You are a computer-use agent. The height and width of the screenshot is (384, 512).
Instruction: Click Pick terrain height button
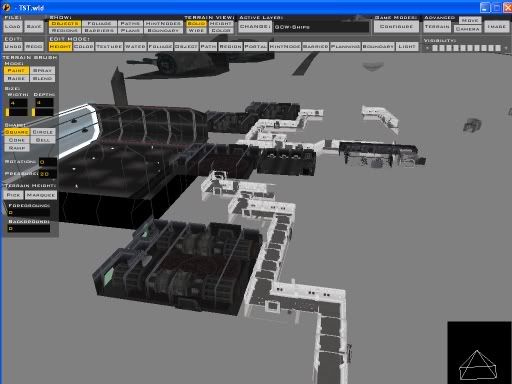(x=14, y=195)
